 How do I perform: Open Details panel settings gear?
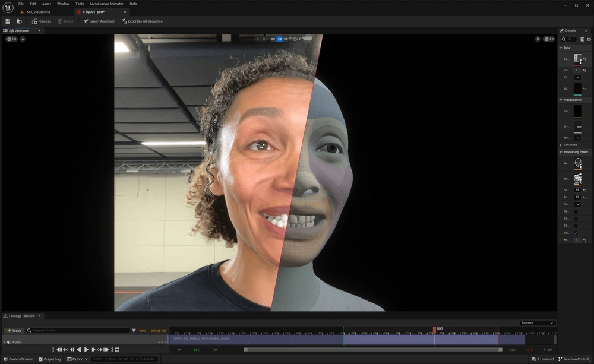(589, 39)
